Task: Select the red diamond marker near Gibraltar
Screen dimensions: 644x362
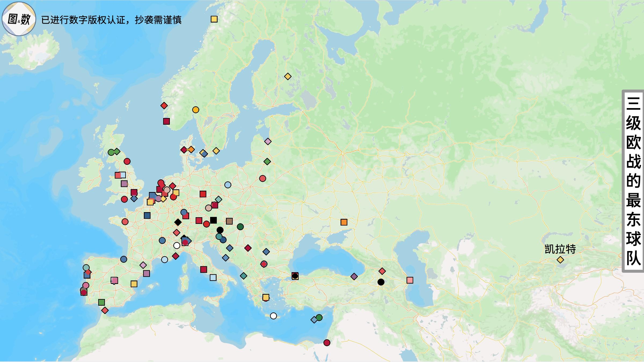Action: (105, 310)
